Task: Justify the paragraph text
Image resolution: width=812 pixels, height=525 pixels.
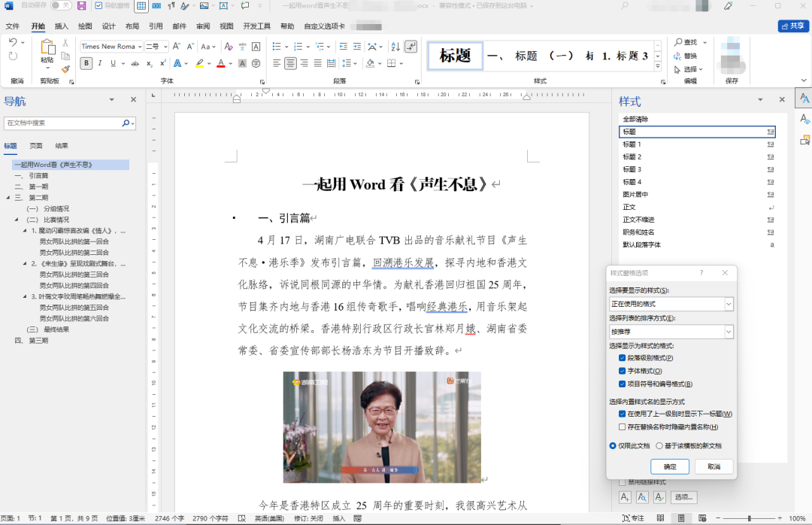Action: click(x=318, y=63)
